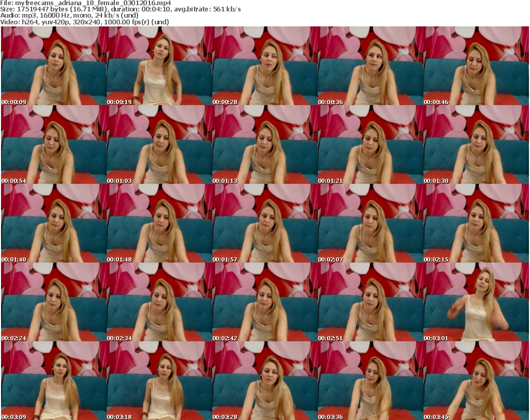Image resolution: width=530 pixels, height=420 pixels.
Task: Choose the frame labeled 00:03:18
Action: tap(159, 381)
